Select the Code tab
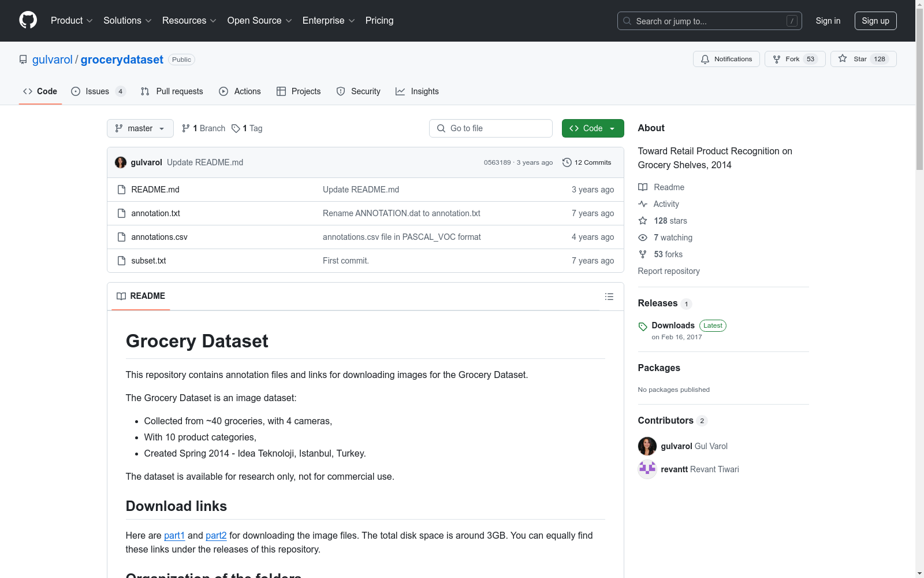This screenshot has height=578, width=924. (x=40, y=91)
